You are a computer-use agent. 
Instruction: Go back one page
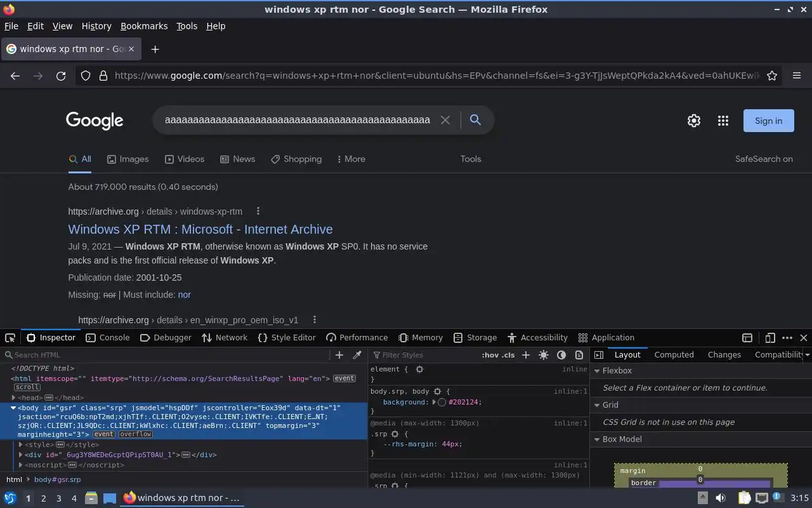(15, 76)
